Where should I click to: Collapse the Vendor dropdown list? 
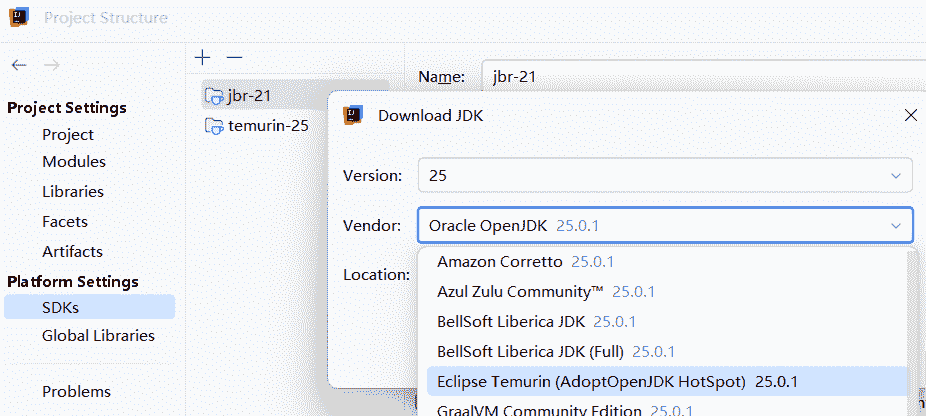894,226
